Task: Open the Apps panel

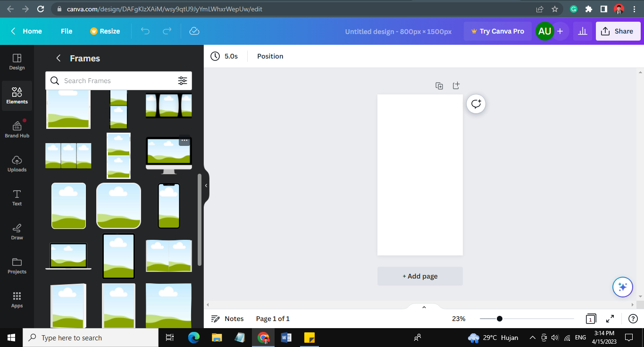Action: click(17, 299)
